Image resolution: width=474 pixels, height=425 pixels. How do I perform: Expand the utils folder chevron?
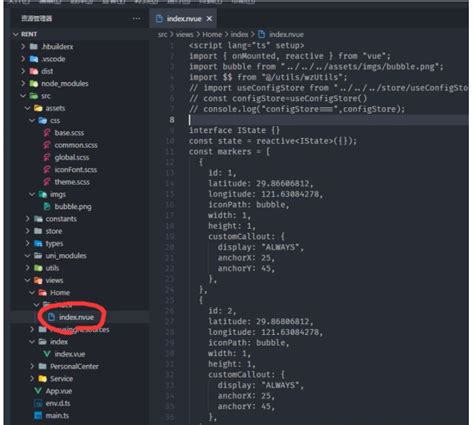[x=28, y=268]
